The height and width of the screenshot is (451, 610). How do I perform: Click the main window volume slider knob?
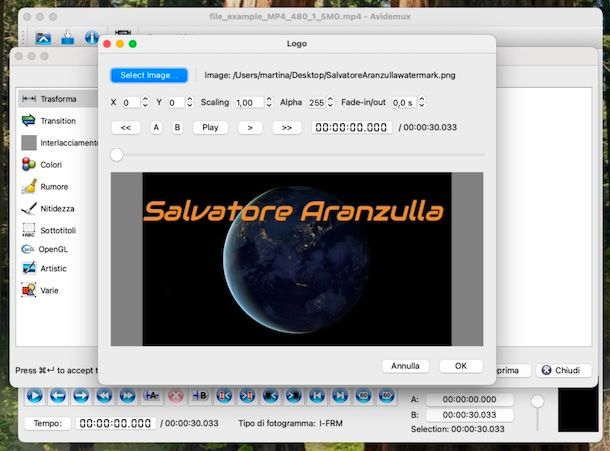point(537,401)
